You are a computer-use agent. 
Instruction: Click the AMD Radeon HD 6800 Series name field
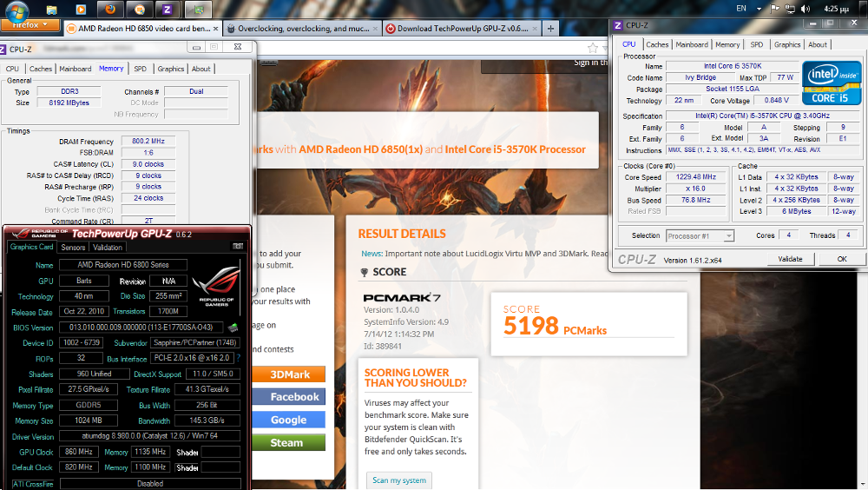click(123, 265)
